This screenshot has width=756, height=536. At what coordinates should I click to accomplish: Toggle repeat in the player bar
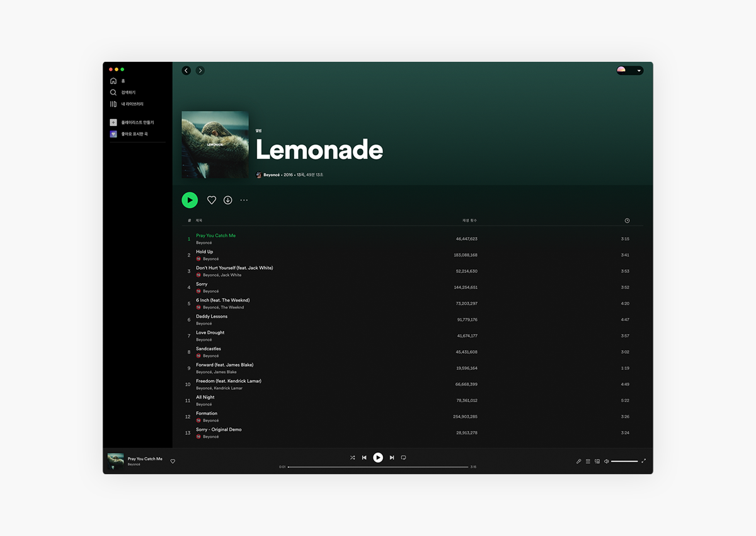(403, 458)
